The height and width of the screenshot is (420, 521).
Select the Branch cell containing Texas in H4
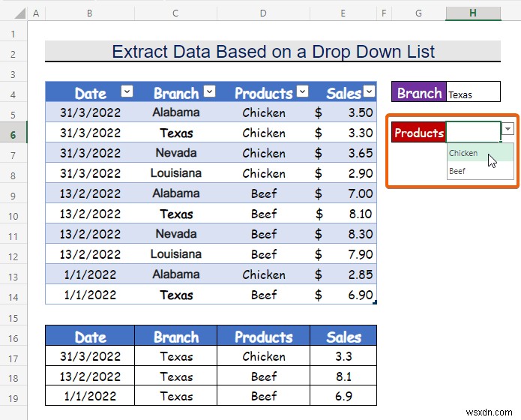tap(473, 91)
